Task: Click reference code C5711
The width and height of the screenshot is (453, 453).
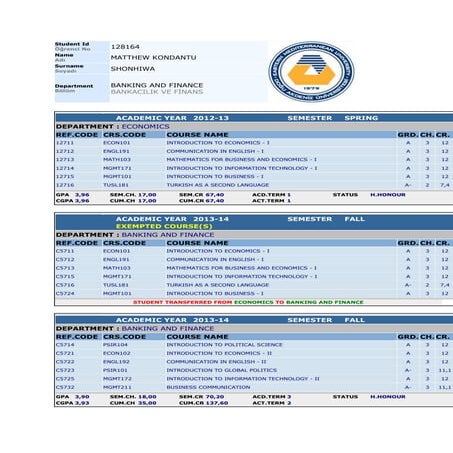Action: click(x=65, y=251)
